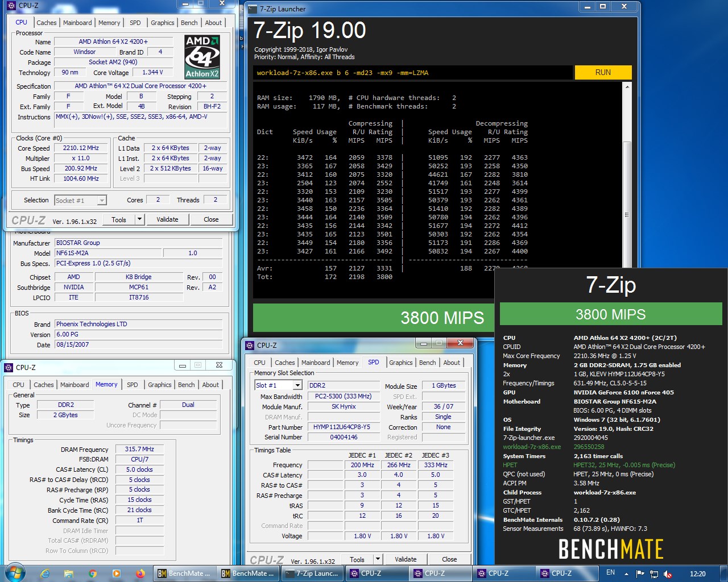Click Validate in top CPU-Z window
The height and width of the screenshot is (582, 728).
167,219
